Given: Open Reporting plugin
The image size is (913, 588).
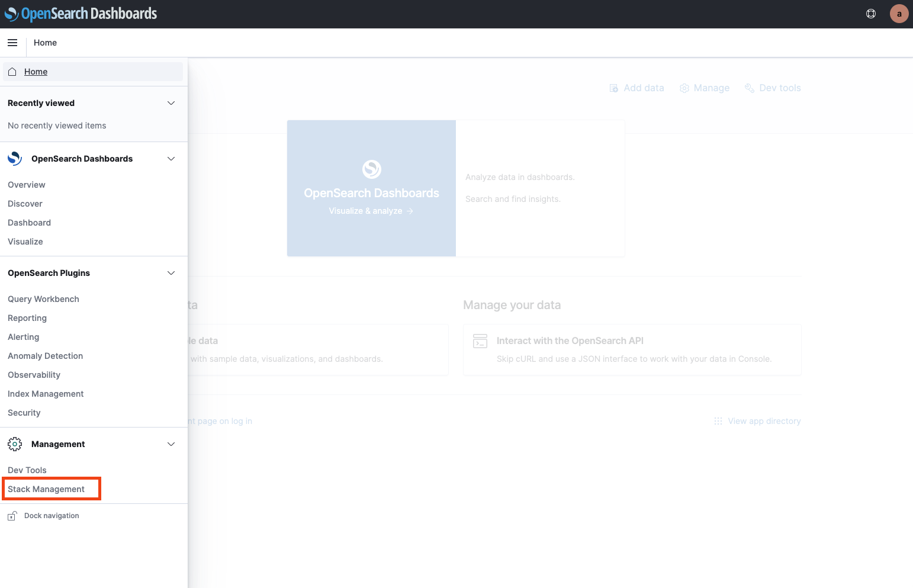Looking at the screenshot, I should coord(27,318).
